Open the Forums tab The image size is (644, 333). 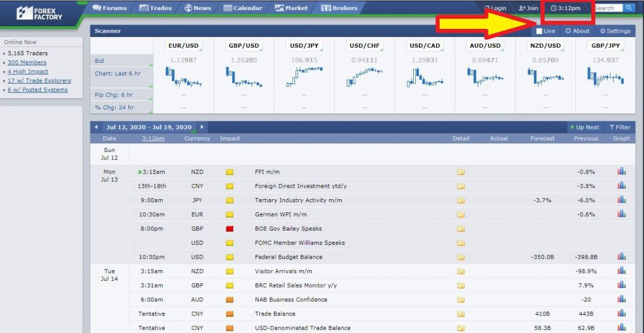[x=109, y=8]
